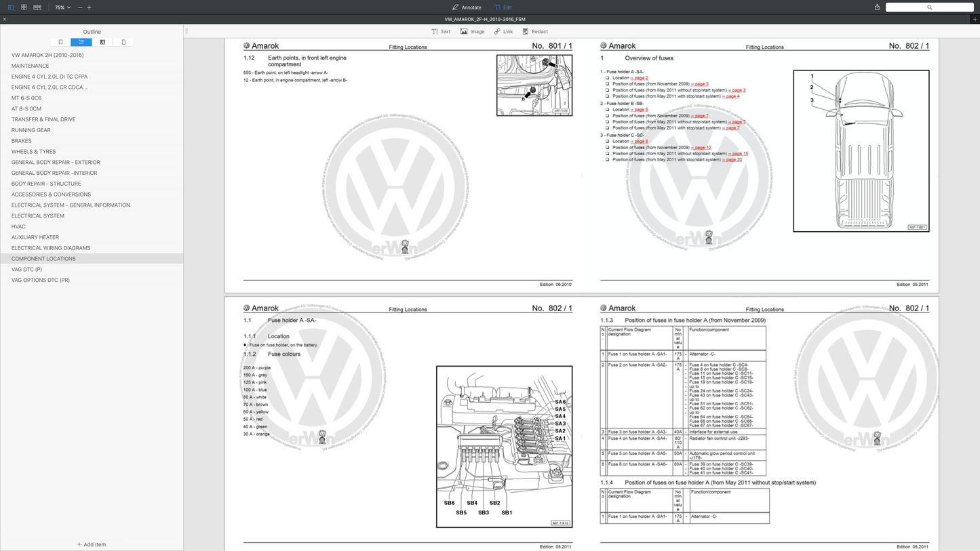Screen dimensions: 980x551
Task: Open ENGINE 4 CYL 2.0L DI TC CFPA item
Action: [50, 77]
